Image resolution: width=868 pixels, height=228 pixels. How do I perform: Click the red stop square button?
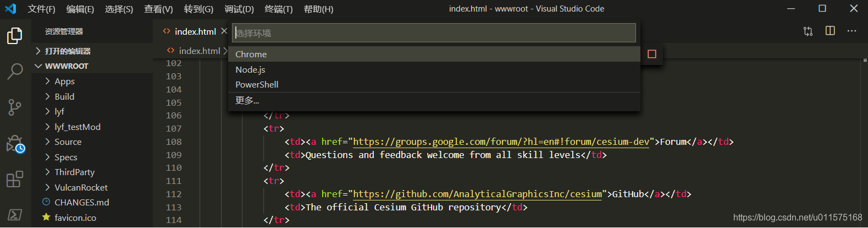[652, 54]
